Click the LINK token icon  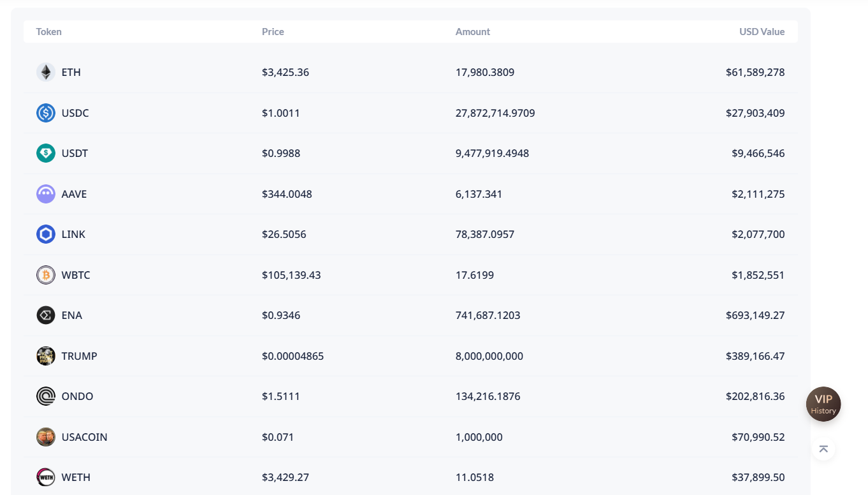46,234
